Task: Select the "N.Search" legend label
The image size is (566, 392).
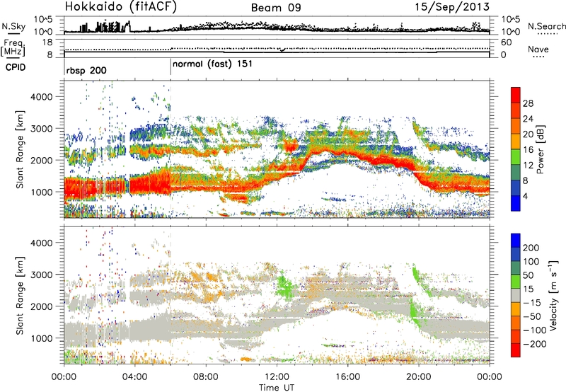Action: (x=546, y=26)
